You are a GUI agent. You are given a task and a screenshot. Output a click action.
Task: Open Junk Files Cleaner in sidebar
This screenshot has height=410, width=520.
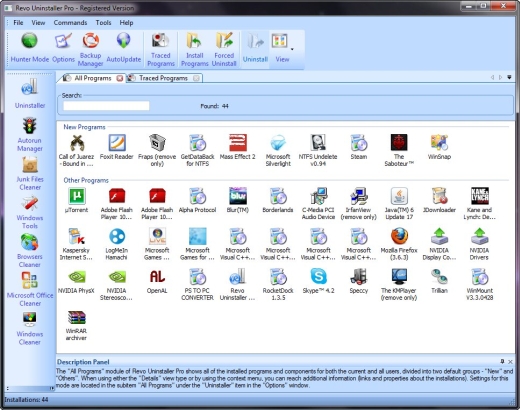tap(30, 173)
